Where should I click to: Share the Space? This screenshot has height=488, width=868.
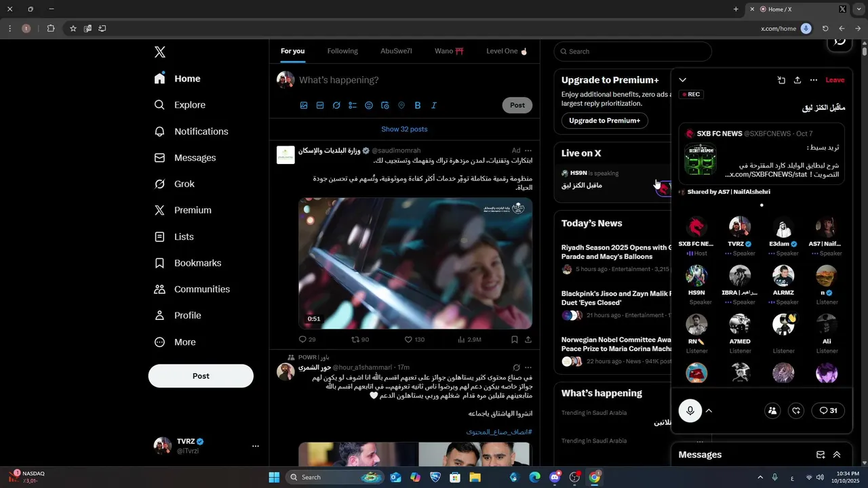pos(797,80)
